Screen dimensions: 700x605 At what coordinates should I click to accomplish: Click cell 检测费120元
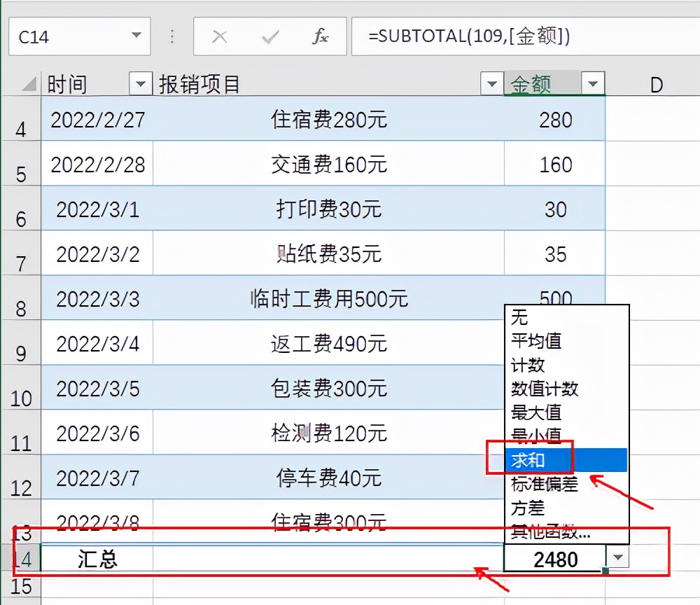click(328, 433)
